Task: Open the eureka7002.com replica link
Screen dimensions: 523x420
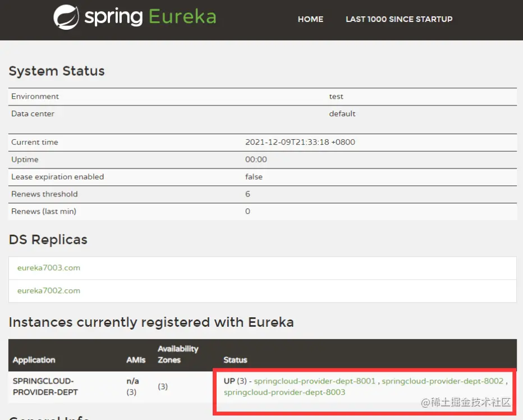Action: click(x=49, y=290)
